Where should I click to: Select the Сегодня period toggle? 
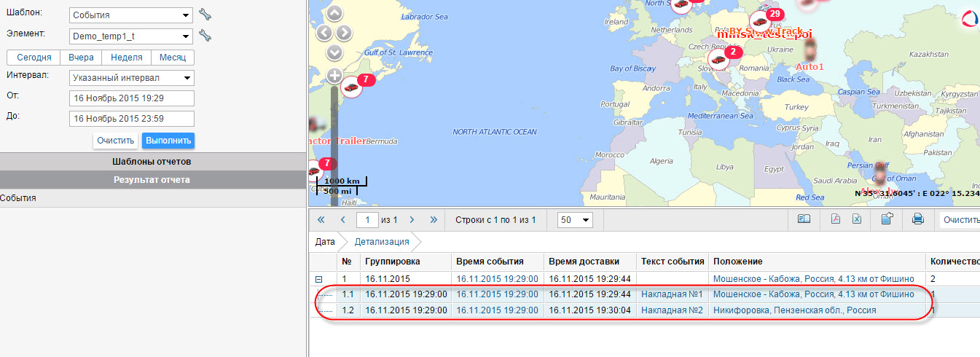pos(34,58)
